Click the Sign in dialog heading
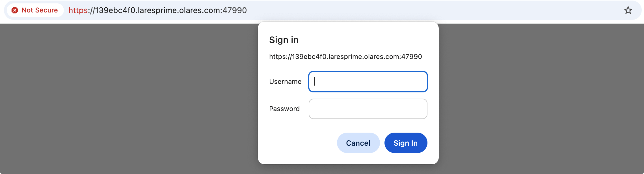The width and height of the screenshot is (644, 174). (284, 40)
